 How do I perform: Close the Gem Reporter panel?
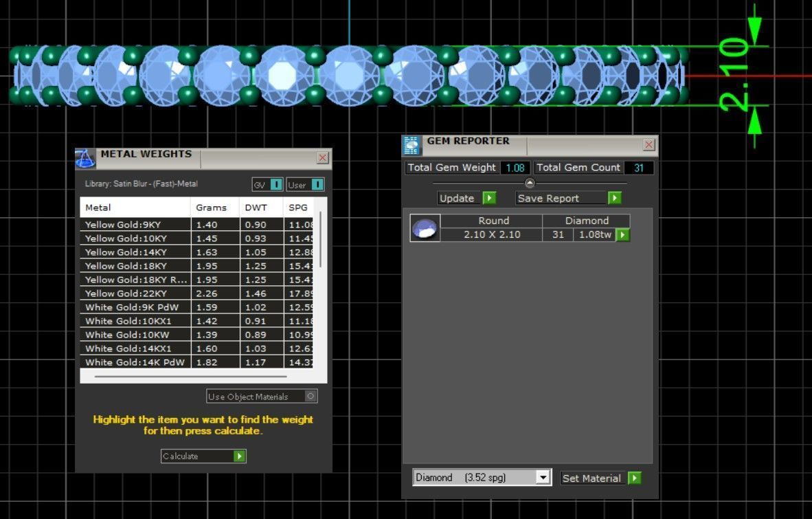(x=649, y=144)
